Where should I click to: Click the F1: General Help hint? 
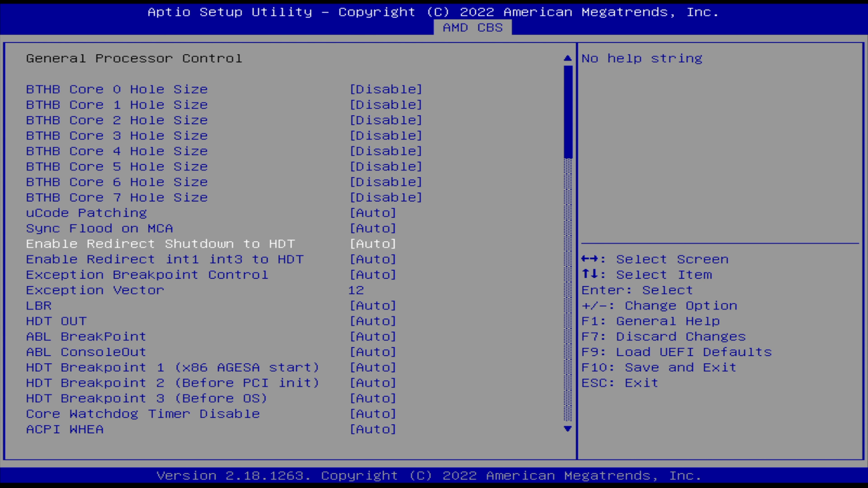click(x=651, y=321)
